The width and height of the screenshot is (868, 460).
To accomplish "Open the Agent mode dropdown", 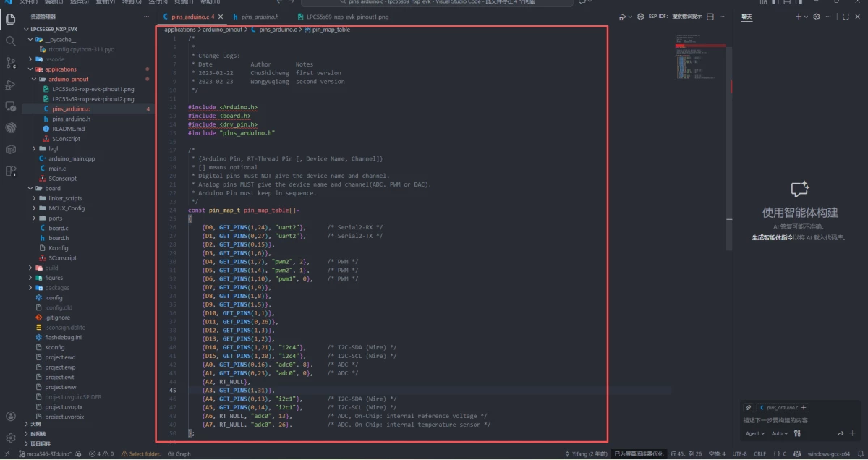I will pos(755,433).
